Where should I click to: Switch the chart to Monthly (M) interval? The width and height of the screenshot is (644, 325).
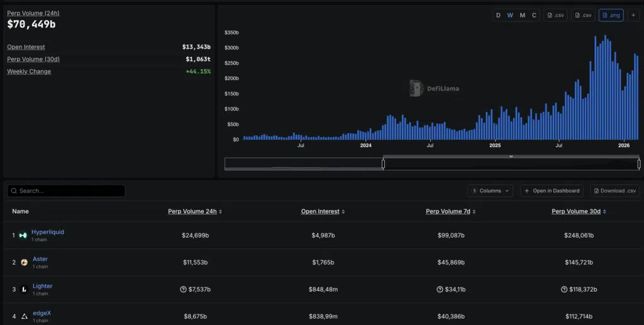(x=522, y=15)
